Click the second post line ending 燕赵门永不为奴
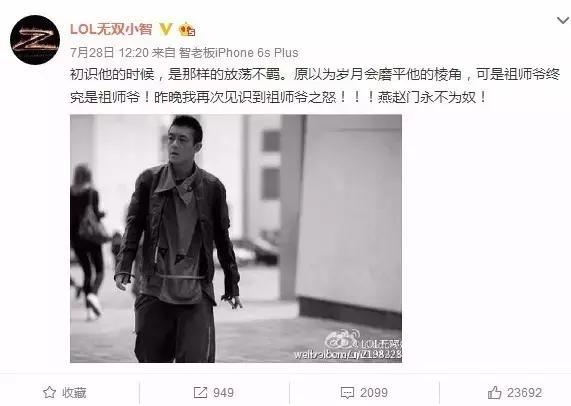This screenshot has width=571, height=406. [x=278, y=97]
